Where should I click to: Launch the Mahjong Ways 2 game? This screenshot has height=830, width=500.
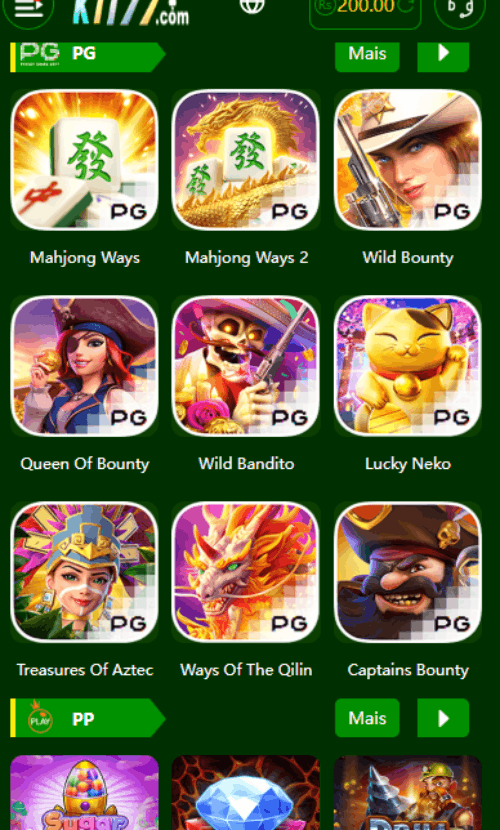[x=246, y=160]
